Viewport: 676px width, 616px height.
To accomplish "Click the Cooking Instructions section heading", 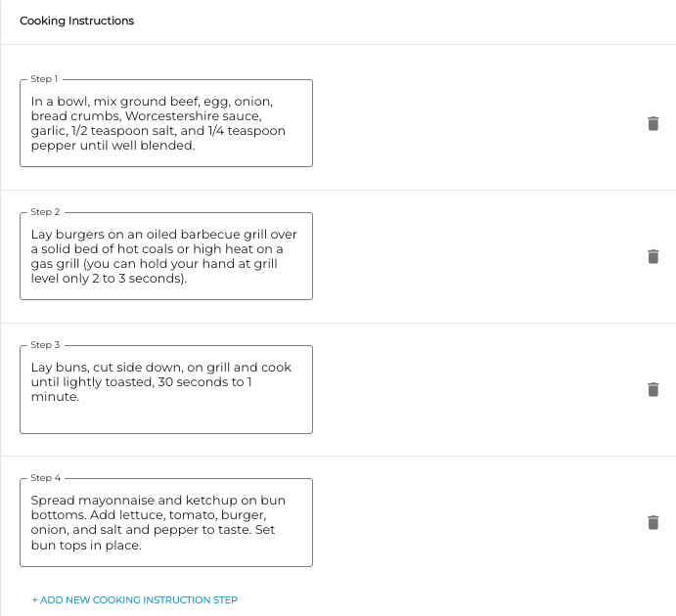I will point(77,21).
